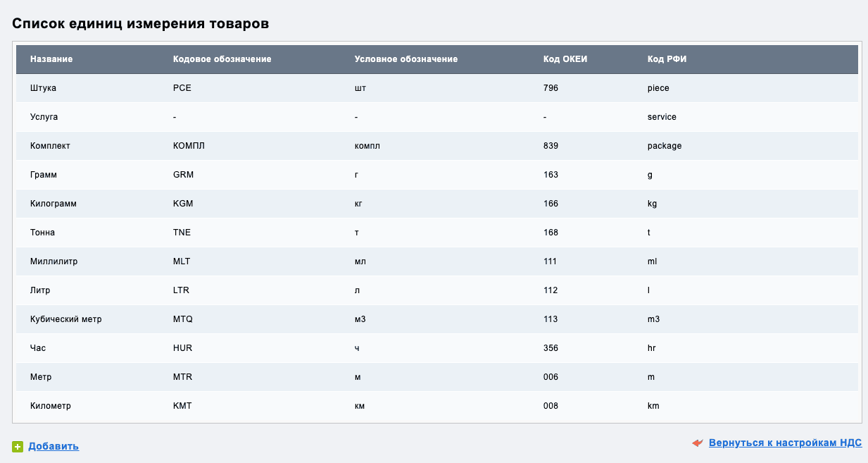Click the green plus icon beside Добавить
This screenshot has height=463, width=868.
[18, 446]
